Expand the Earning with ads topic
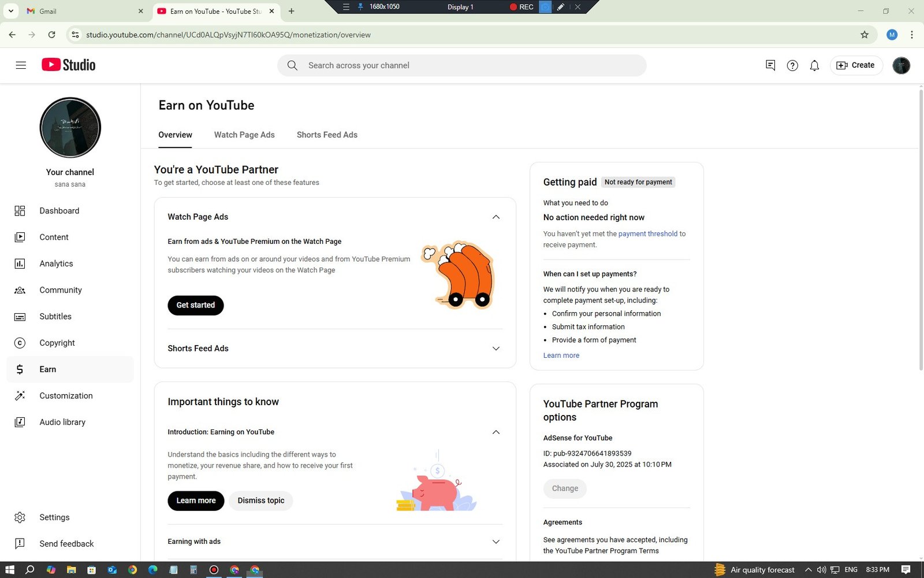Screen dimensions: 924x578 coord(495,542)
